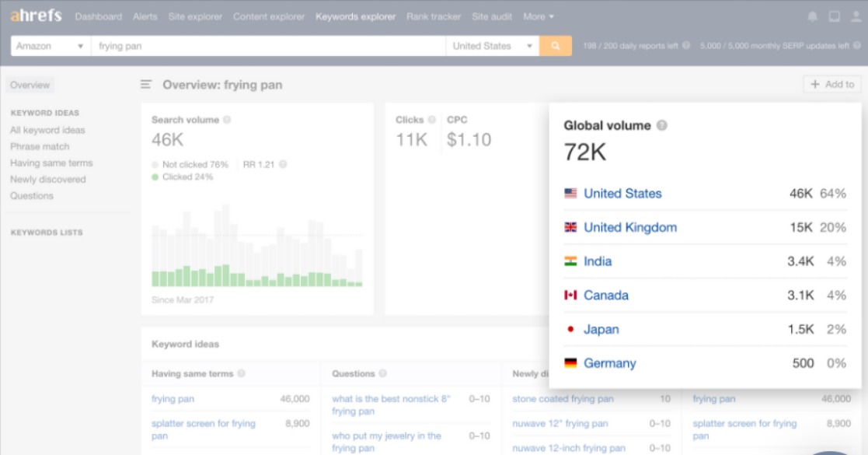The height and width of the screenshot is (455, 868).
Task: Click the Canada flag icon
Action: click(x=570, y=295)
